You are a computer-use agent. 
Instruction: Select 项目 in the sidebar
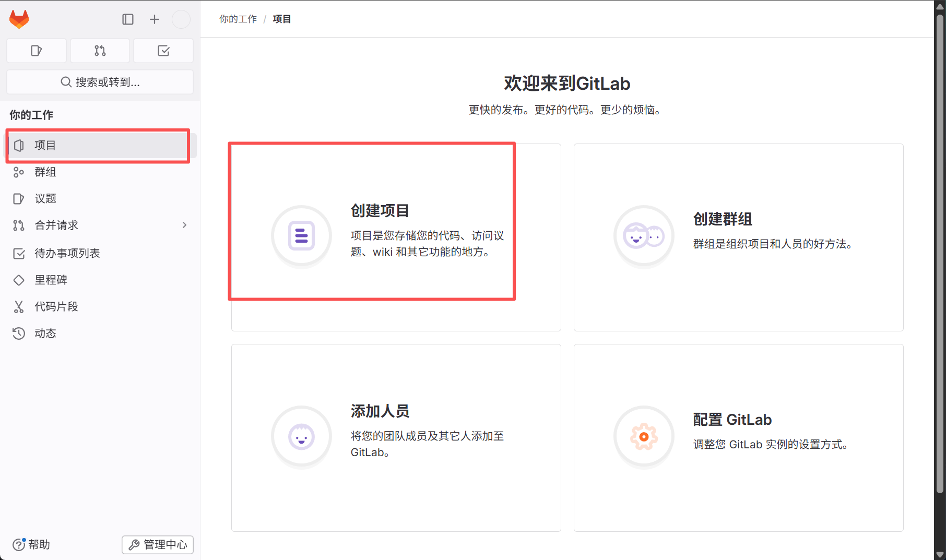coord(101,145)
